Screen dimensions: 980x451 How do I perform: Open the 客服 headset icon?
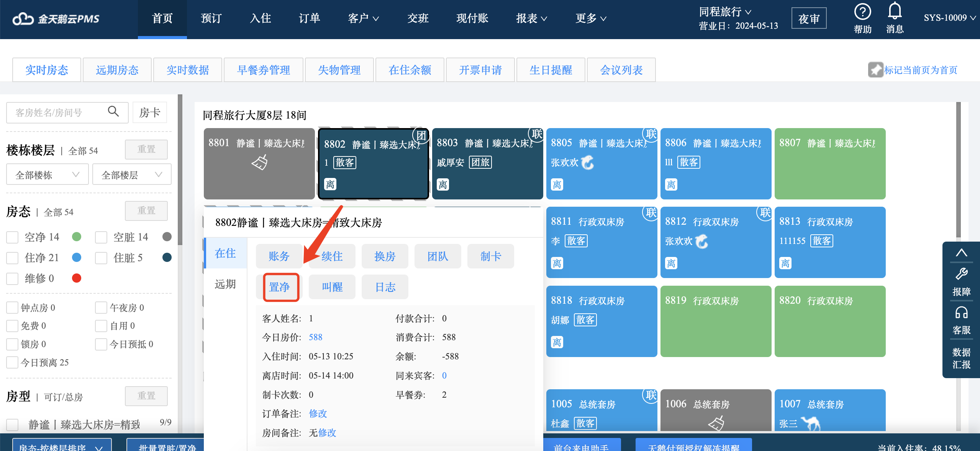click(x=961, y=313)
